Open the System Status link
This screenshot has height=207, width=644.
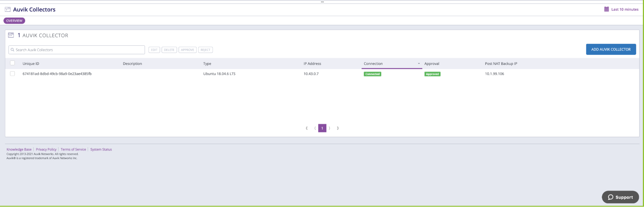pyautogui.click(x=101, y=150)
